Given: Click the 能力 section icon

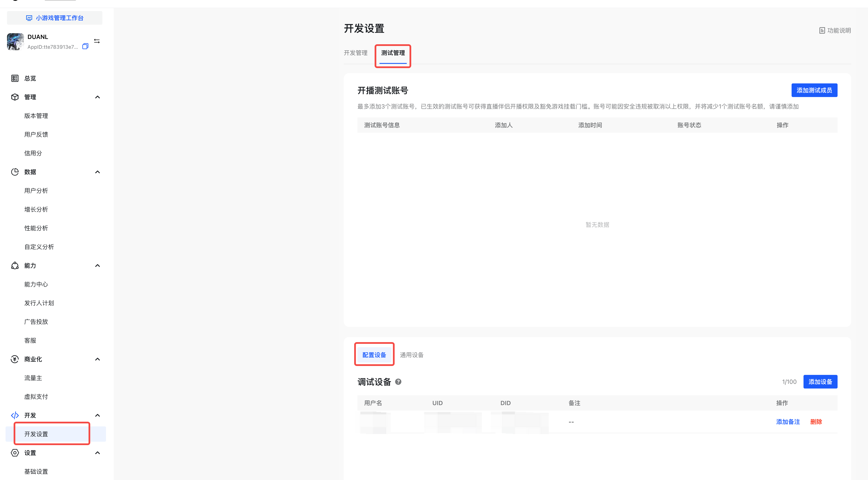Looking at the screenshot, I should click(15, 266).
